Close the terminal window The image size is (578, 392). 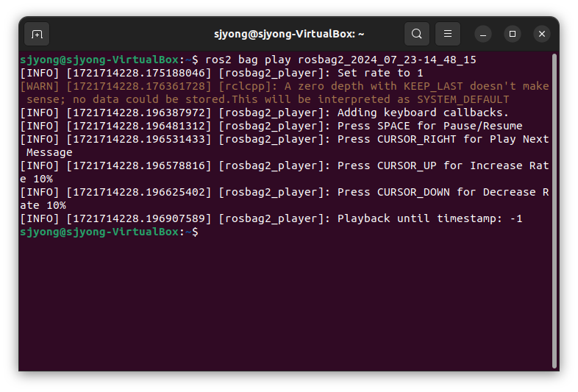(542, 34)
